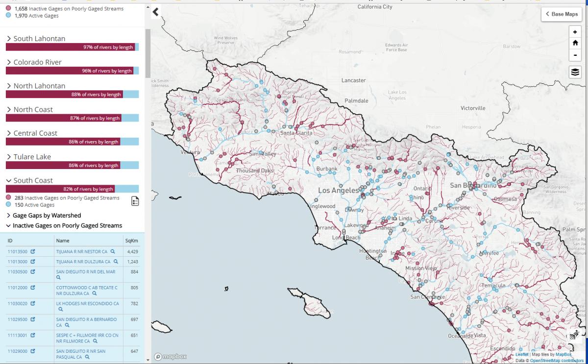
Task: Open the Base Maps panel
Action: coord(562,14)
